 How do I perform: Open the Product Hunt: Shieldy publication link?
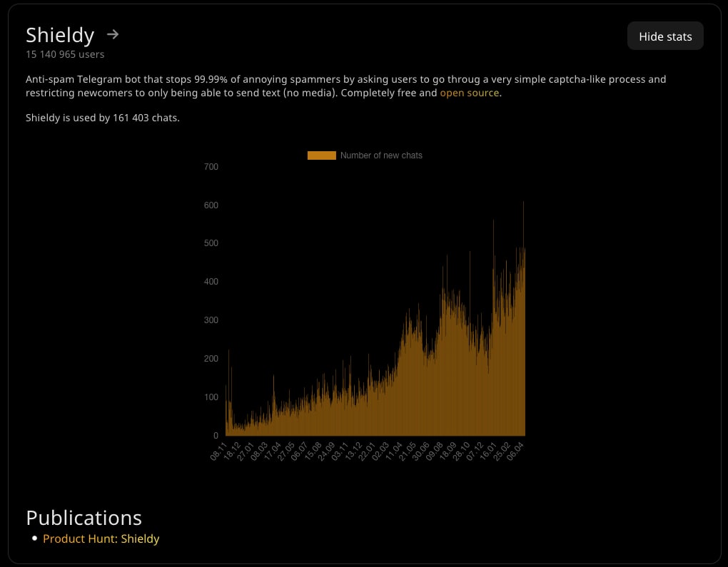(x=101, y=538)
